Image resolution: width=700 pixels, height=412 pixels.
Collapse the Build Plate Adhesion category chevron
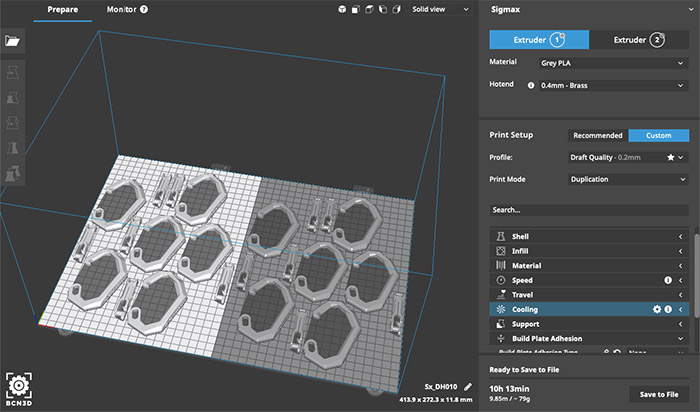pos(681,338)
